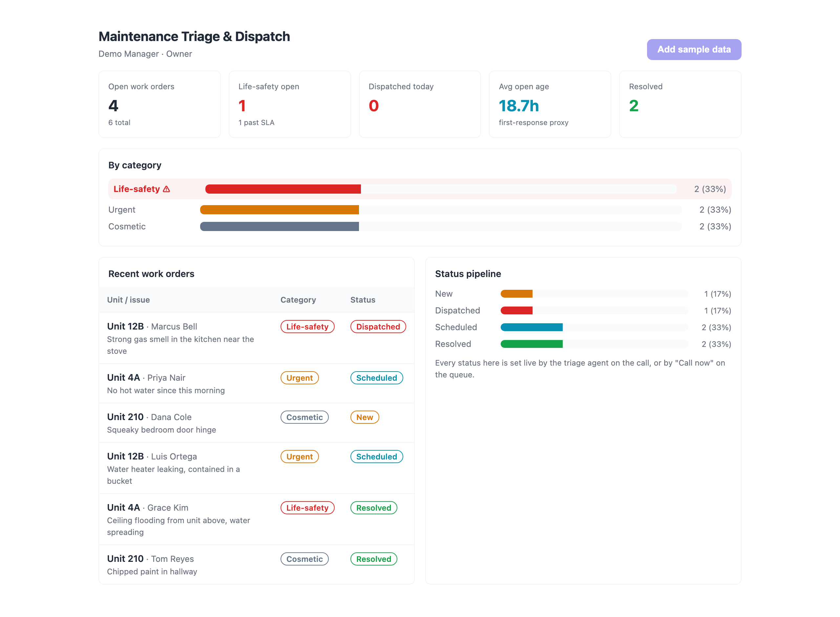Open the Dispatched today card
The image size is (840, 617).
420,104
